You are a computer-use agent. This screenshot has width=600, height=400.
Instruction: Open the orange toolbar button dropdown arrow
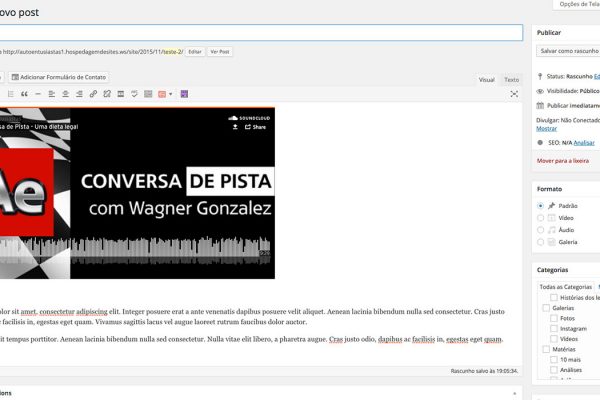[x=171, y=94]
